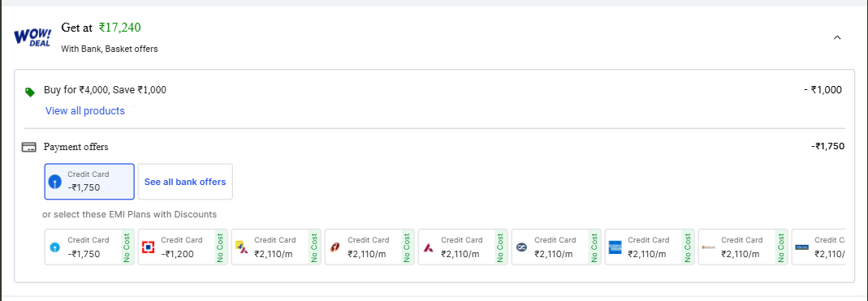The image size is (868, 301).
Task: Pick the partially visible last EMI card
Action: click(x=818, y=247)
